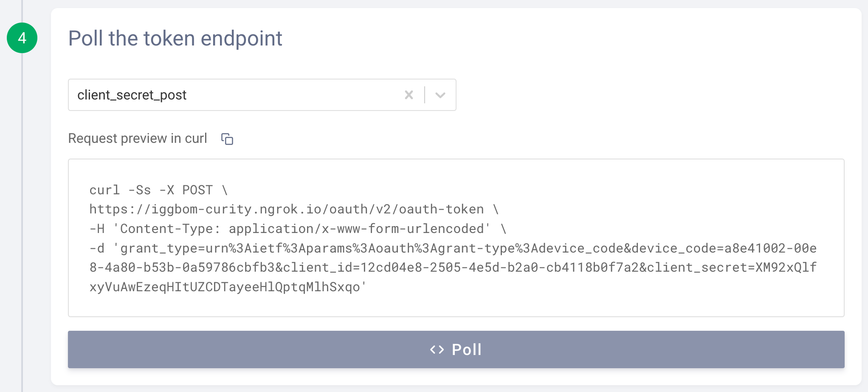The image size is (868, 392).
Task: Click the 'curl -Ss -X POST' line
Action: coord(158,190)
